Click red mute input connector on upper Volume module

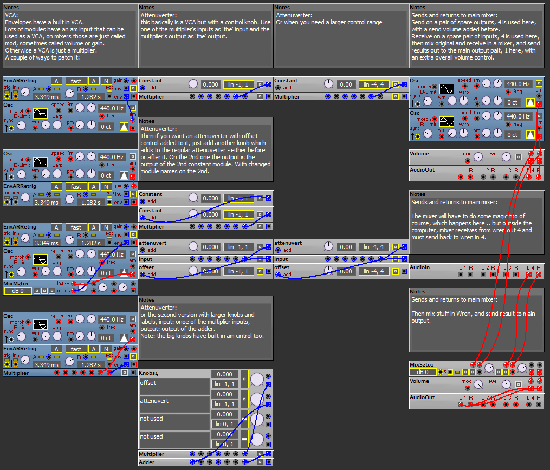[467, 161]
